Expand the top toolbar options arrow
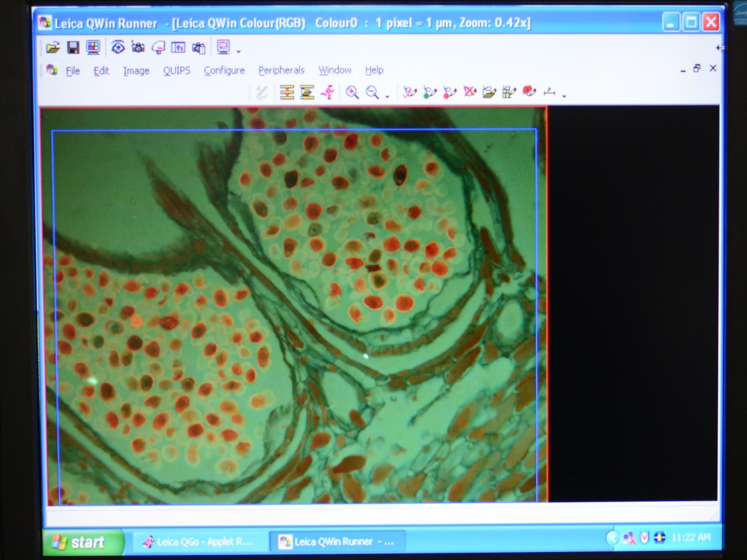Viewport: 747px width, 560px height. [x=238, y=51]
